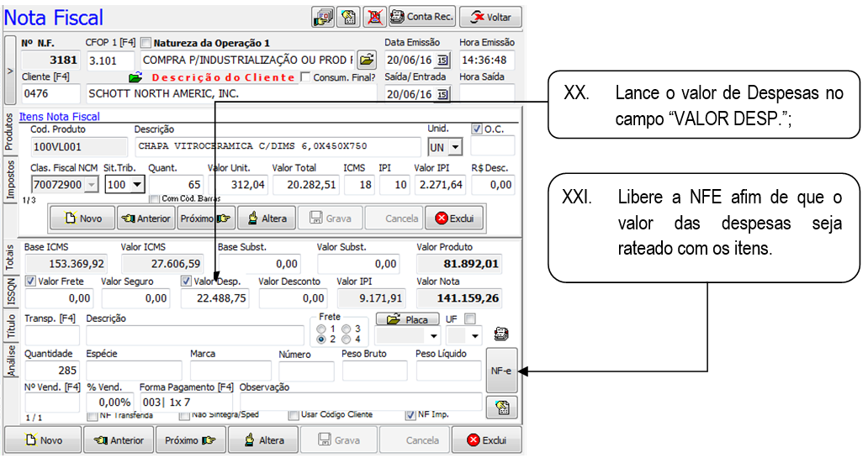Open the Título side tab

click(10, 325)
